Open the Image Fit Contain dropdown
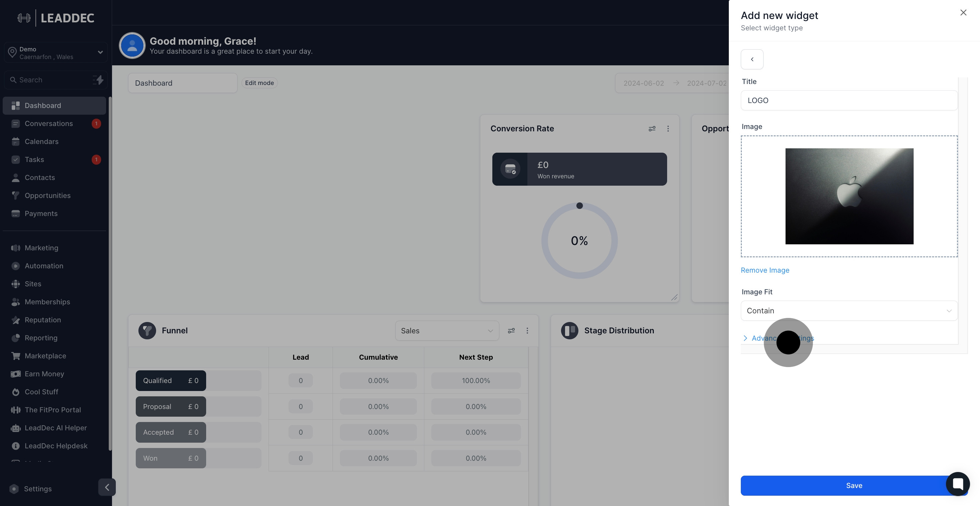 pyautogui.click(x=849, y=311)
